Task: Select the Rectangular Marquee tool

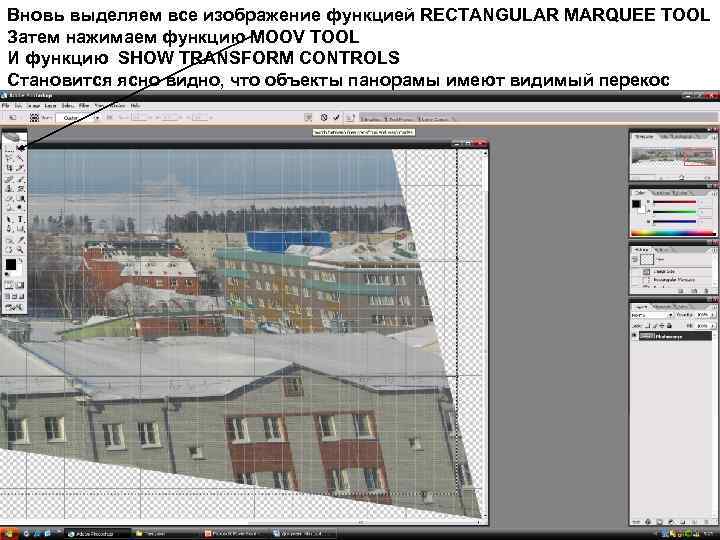Action: pos(9,148)
